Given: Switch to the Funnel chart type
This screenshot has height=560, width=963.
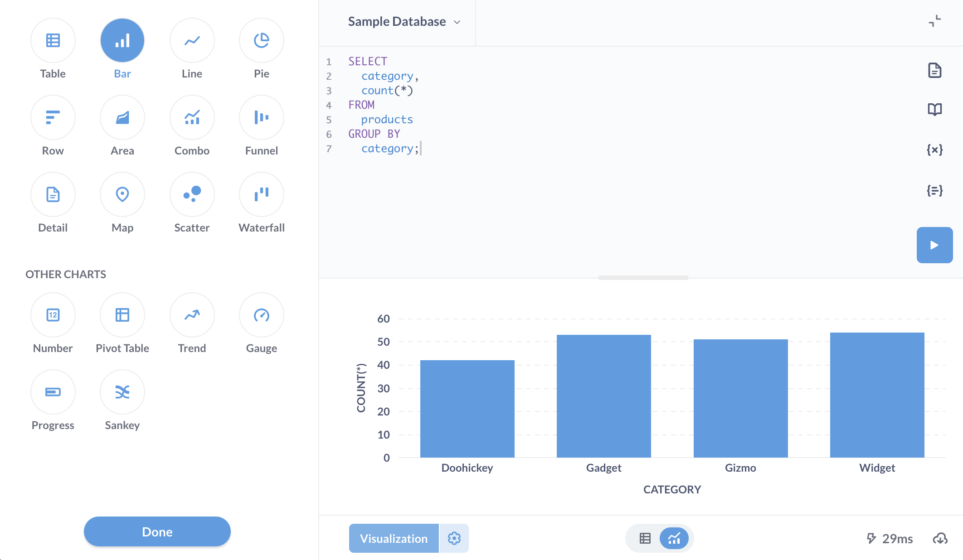Looking at the screenshot, I should pos(261,117).
